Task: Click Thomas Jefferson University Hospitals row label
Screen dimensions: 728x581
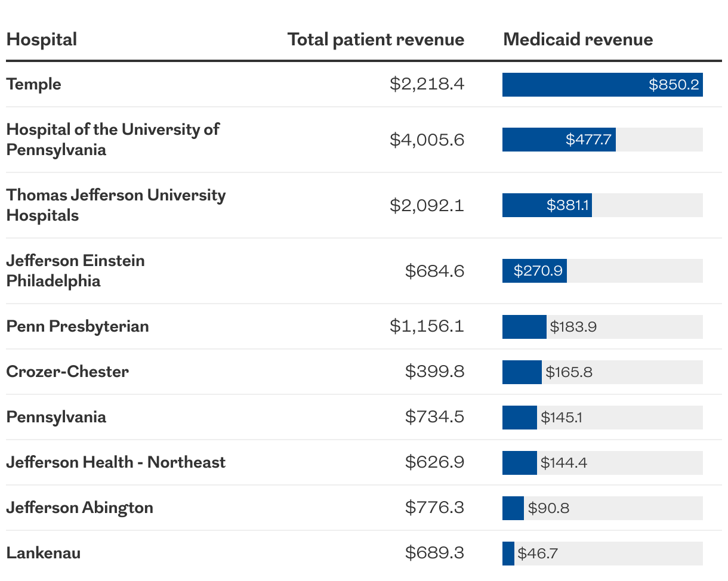Action: (x=116, y=205)
